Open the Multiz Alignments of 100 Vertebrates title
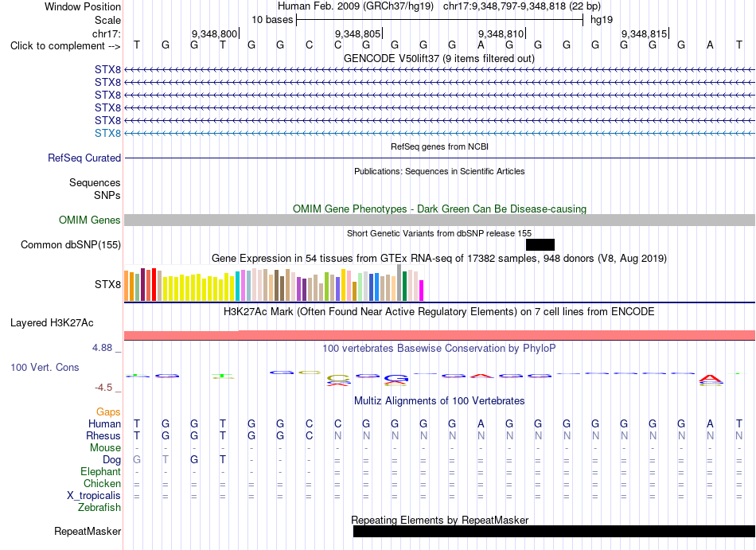Viewport: 756px width, 550px height. click(439, 401)
